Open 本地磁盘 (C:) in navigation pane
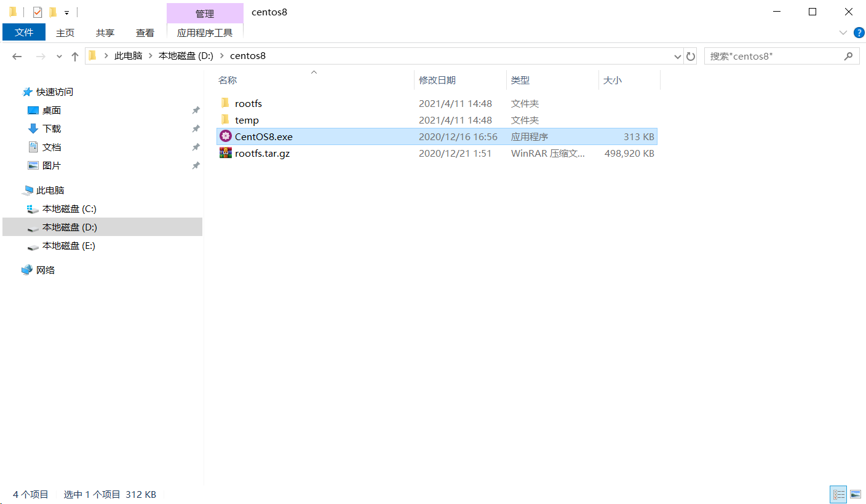 pyautogui.click(x=70, y=209)
